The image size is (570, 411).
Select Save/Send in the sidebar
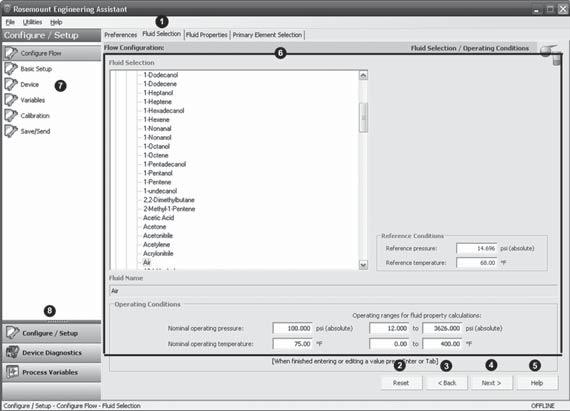pyautogui.click(x=35, y=131)
